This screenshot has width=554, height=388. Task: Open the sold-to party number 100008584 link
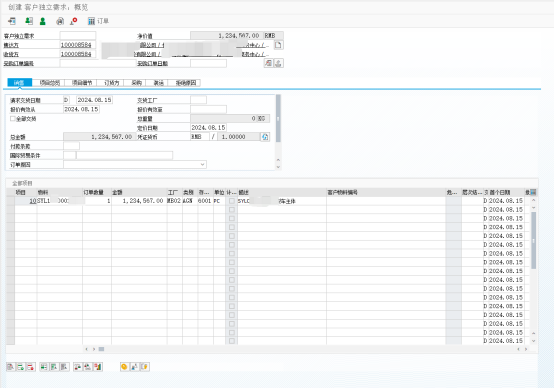(76, 45)
